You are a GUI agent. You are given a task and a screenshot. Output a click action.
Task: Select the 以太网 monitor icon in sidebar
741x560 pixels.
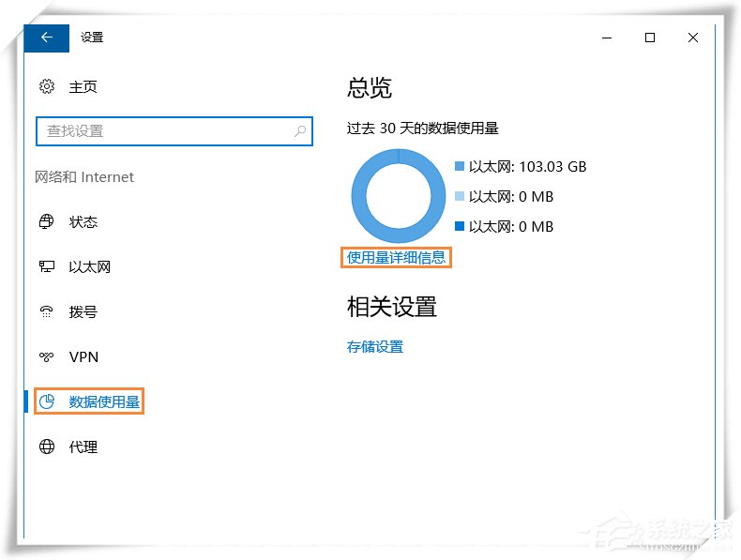click(47, 267)
